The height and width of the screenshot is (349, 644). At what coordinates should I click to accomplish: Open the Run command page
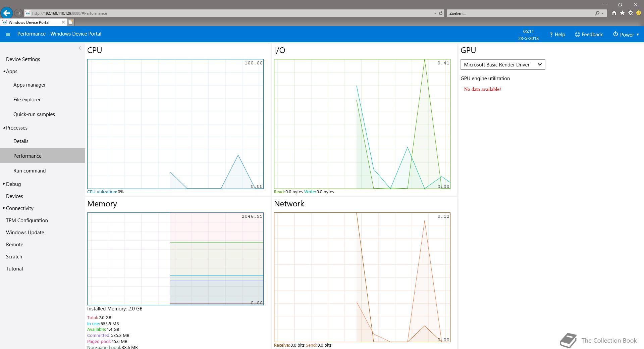coord(30,171)
